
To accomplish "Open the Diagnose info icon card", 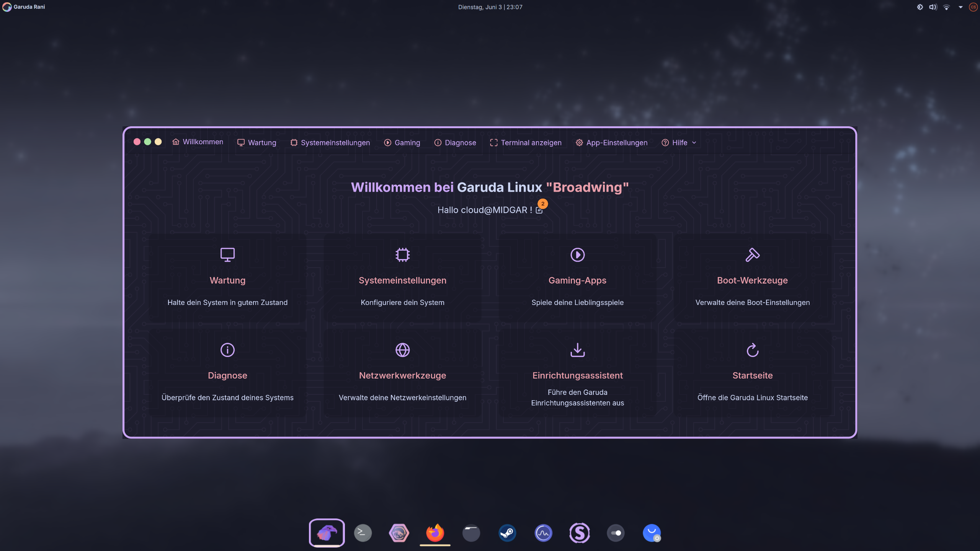I will pyautogui.click(x=227, y=350).
